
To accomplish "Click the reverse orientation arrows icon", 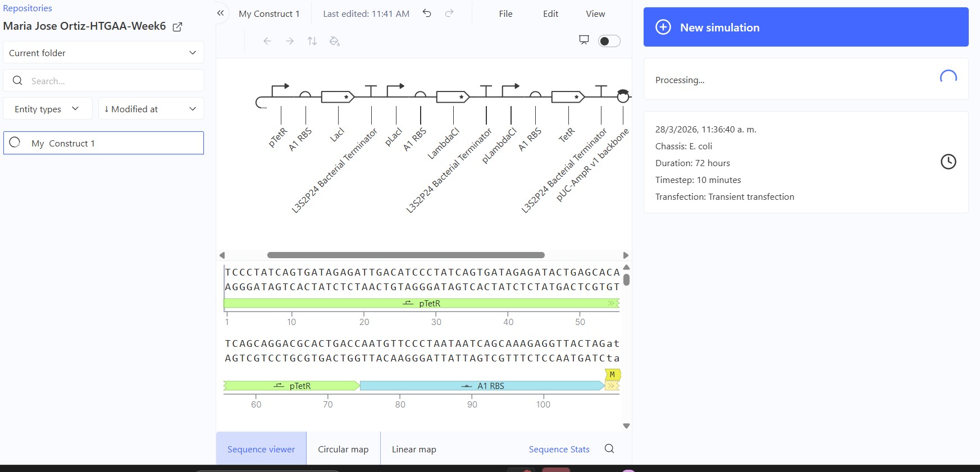I will click(312, 41).
